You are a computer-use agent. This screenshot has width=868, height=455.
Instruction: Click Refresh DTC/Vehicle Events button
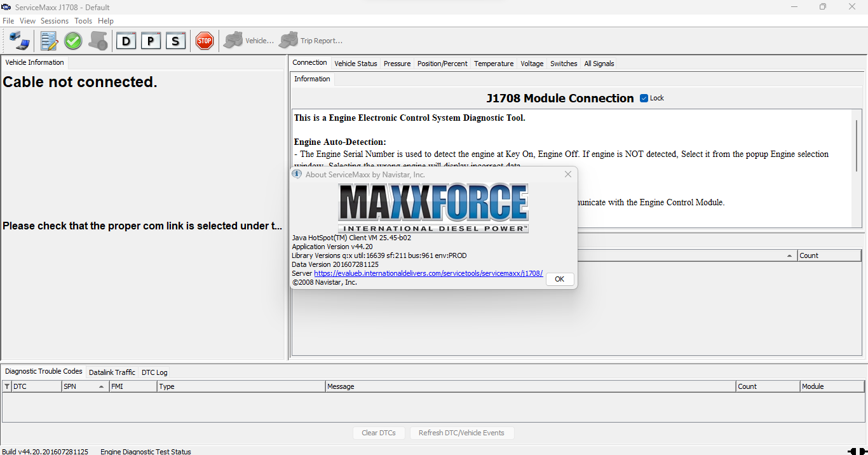461,433
